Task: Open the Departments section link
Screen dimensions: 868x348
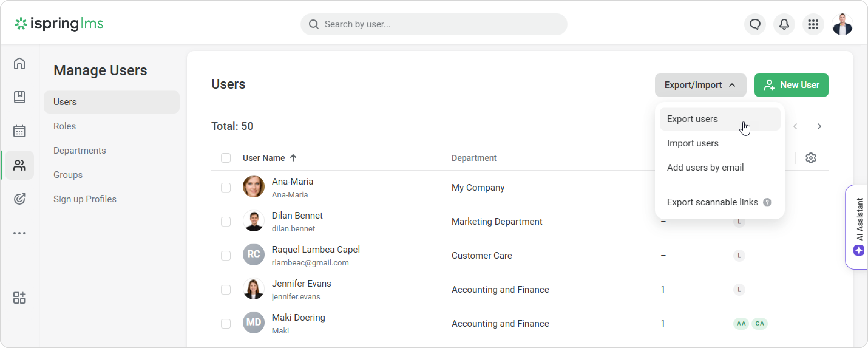Action: tap(80, 150)
